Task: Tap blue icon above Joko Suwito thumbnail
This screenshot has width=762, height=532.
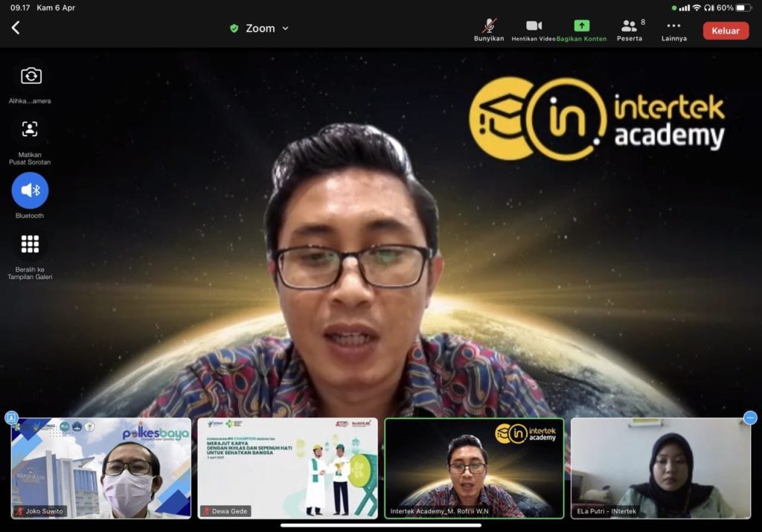Action: pyautogui.click(x=11, y=417)
